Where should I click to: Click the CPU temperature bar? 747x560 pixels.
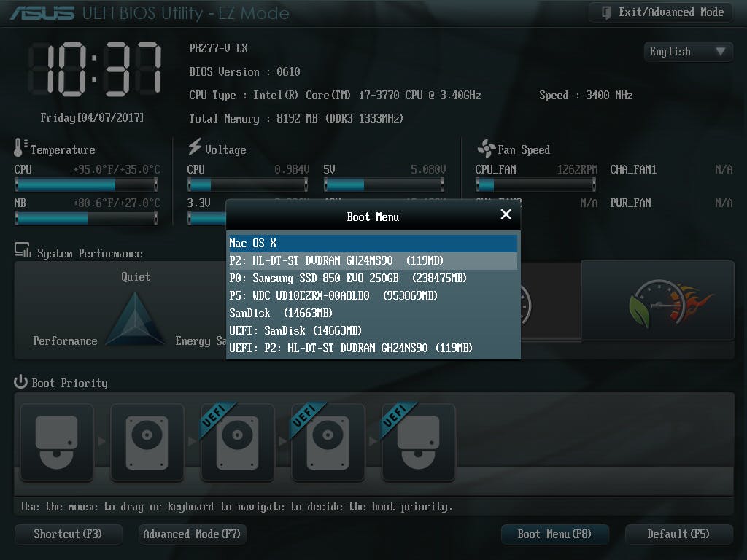86,184
